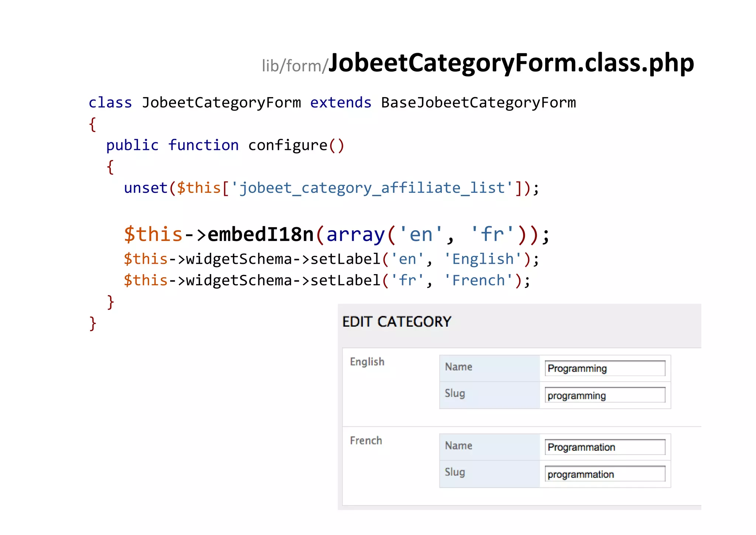The height and width of the screenshot is (535, 756).
Task: Click the setLabel('fr', 'French') code line
Action: (x=327, y=280)
